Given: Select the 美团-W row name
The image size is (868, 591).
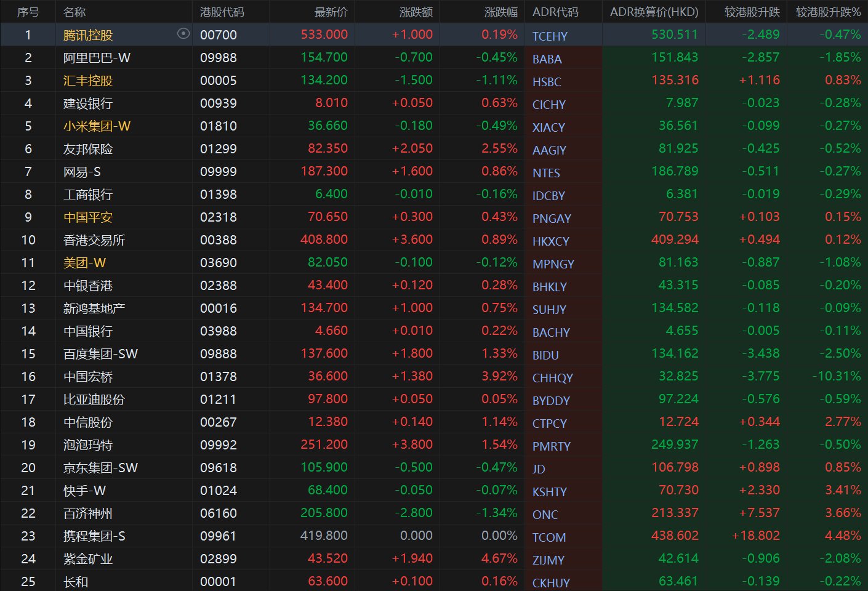Looking at the screenshot, I should (84, 263).
